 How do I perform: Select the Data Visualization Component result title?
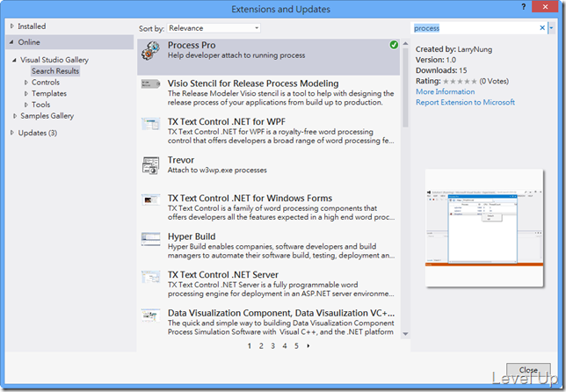click(x=281, y=313)
